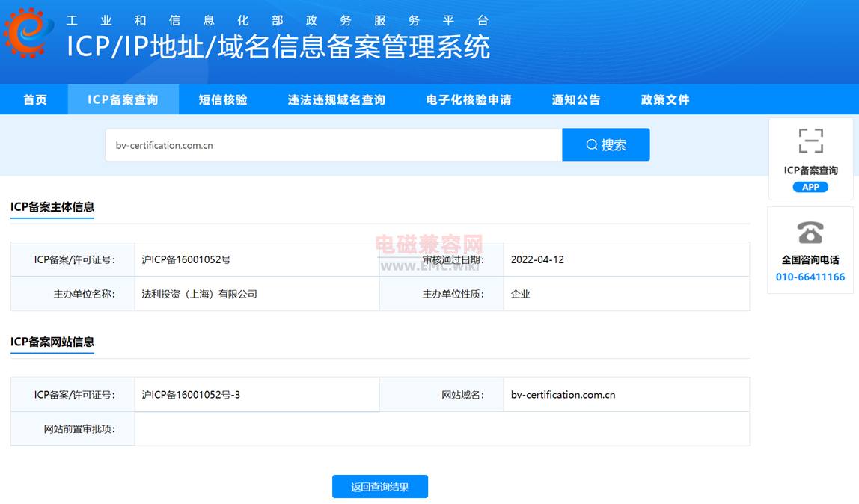The width and height of the screenshot is (859, 504).
Task: Click the ICP备案网站信息 section heading
Action: point(52,342)
